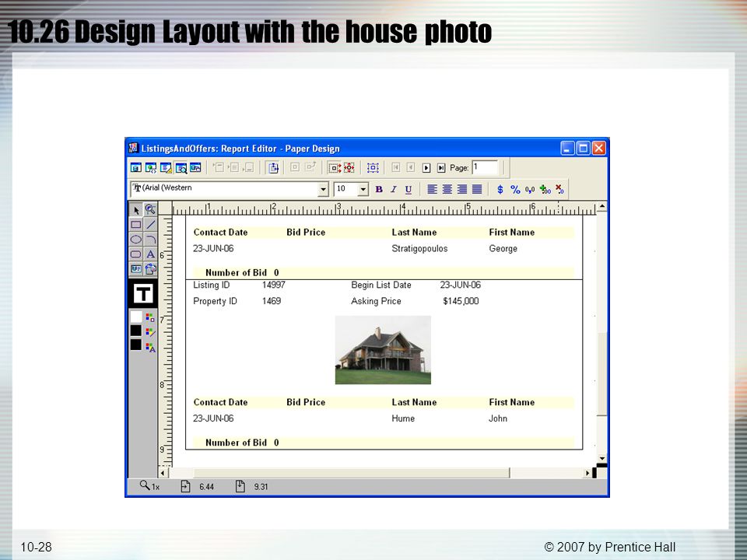Click the vertical scrollbar down arrow
Viewport: 747px width, 560px height.
click(602, 458)
